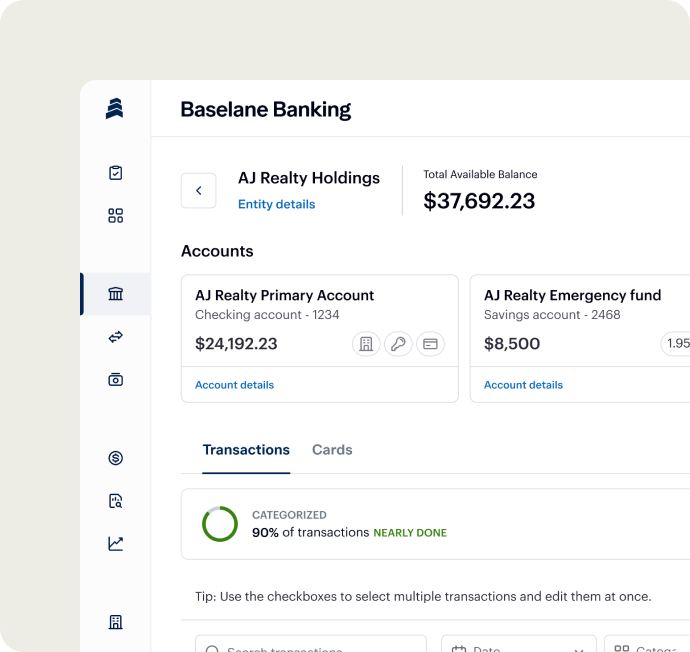This screenshot has height=652, width=690.
Task: Select the banking building sidebar icon
Action: [115, 293]
